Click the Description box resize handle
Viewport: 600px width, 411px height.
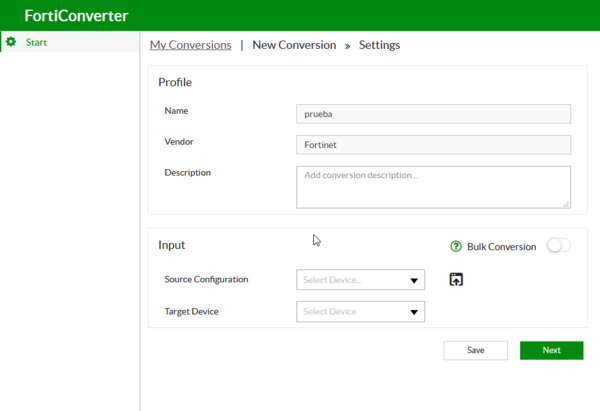point(566,204)
